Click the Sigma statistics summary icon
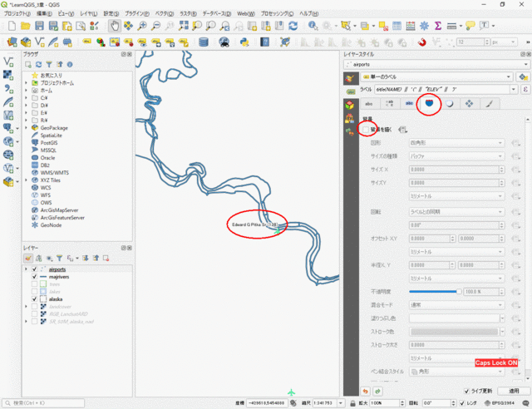This screenshot has width=532, height=409. (x=438, y=26)
